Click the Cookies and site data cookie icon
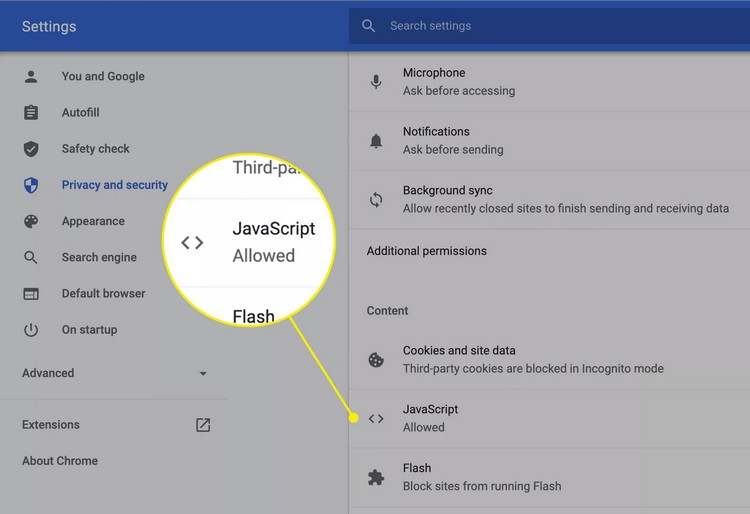The height and width of the screenshot is (514, 750). click(x=376, y=360)
